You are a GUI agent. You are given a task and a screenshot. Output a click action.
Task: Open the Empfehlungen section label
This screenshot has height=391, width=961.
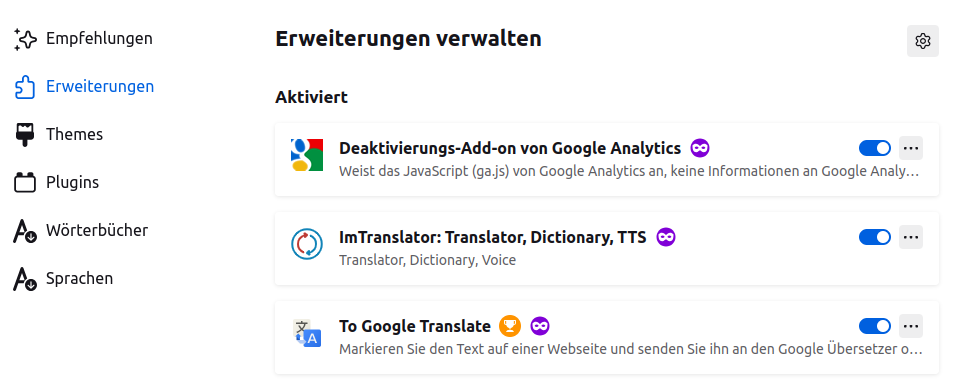(x=99, y=39)
